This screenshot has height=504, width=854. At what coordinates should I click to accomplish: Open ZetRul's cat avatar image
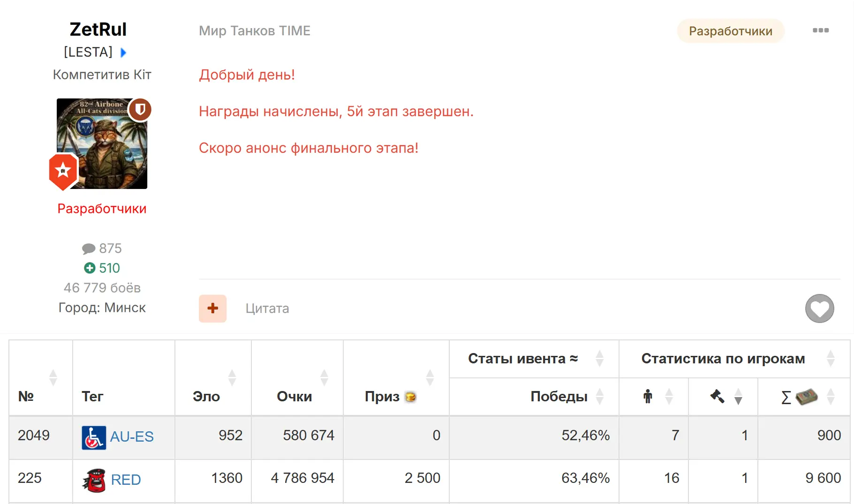pyautogui.click(x=102, y=144)
